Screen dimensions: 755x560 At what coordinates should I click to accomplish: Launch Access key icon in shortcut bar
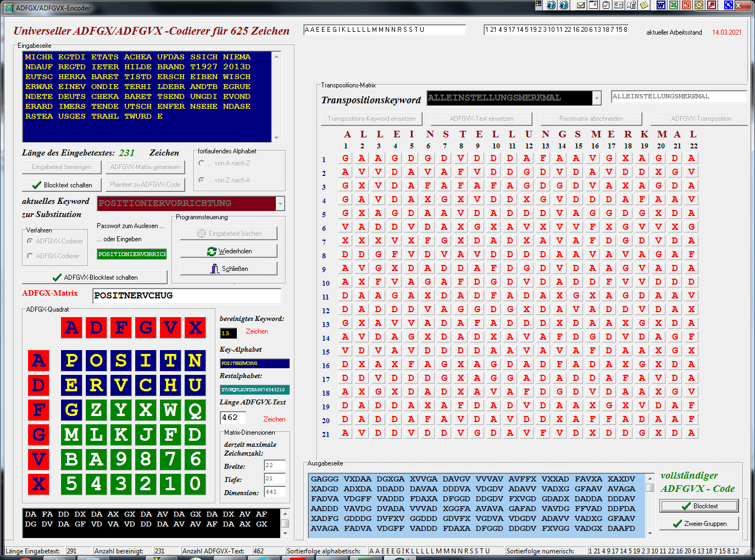pos(712,5)
